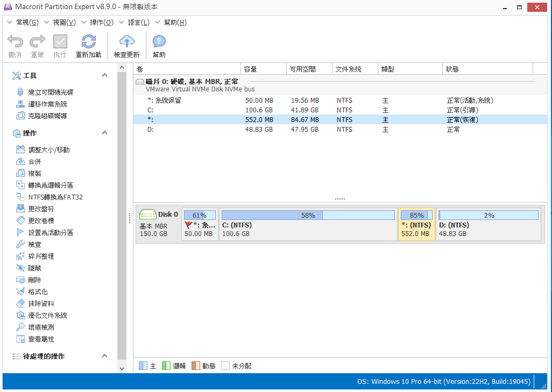Choose 調整大小/移動 operation
Screen dimensions: 552x392
48,150
